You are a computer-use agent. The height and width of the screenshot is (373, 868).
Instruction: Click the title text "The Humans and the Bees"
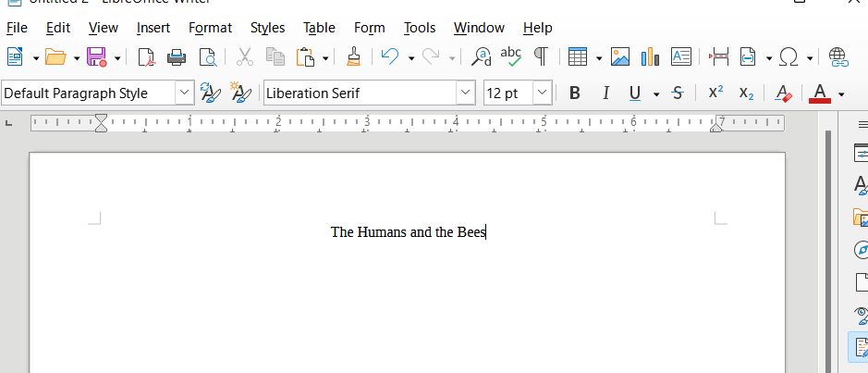click(x=408, y=232)
